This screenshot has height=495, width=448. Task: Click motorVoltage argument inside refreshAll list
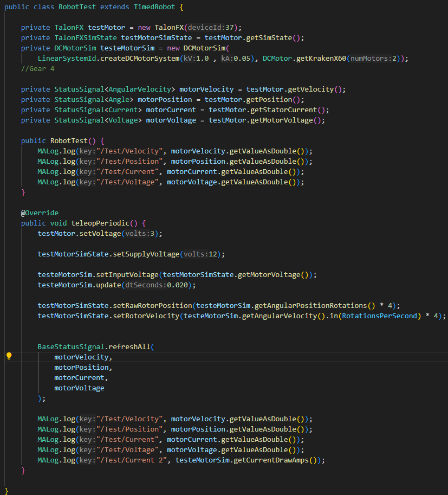[x=79, y=388]
